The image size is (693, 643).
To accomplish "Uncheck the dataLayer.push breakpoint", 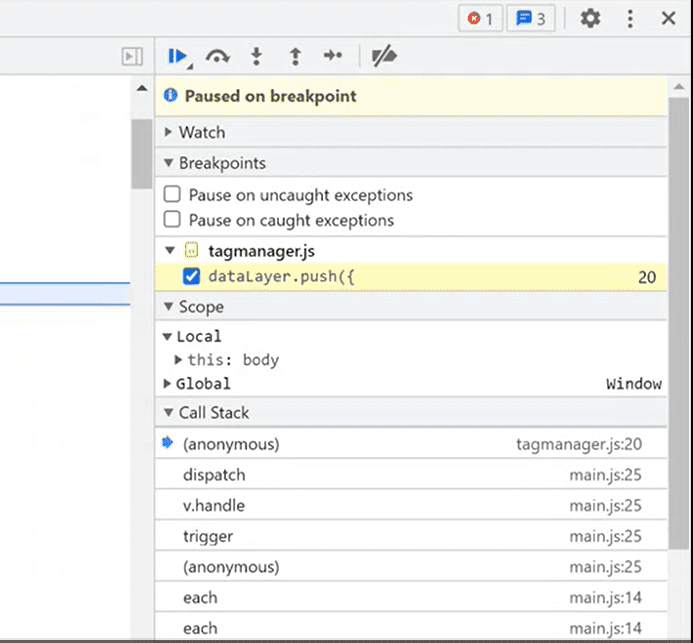I will pos(192,276).
